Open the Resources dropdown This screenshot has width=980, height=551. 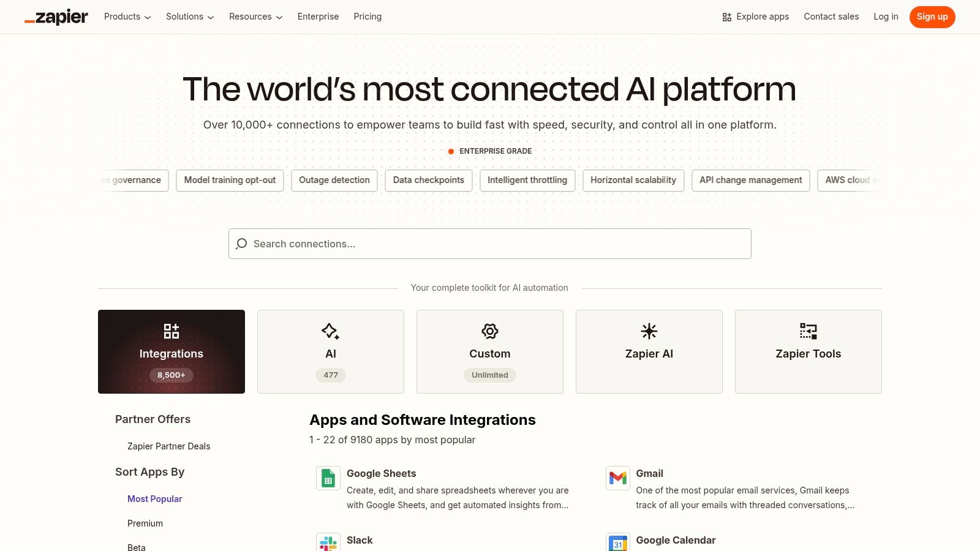point(255,17)
